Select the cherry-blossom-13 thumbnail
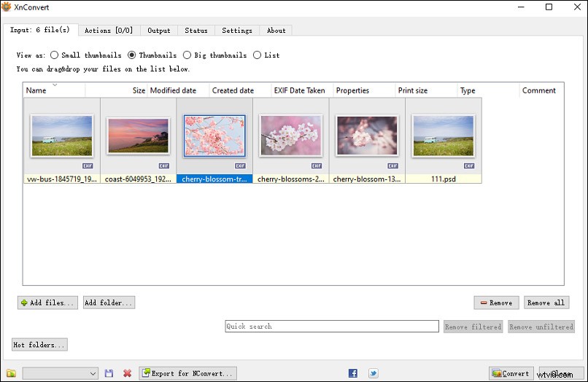 367,136
